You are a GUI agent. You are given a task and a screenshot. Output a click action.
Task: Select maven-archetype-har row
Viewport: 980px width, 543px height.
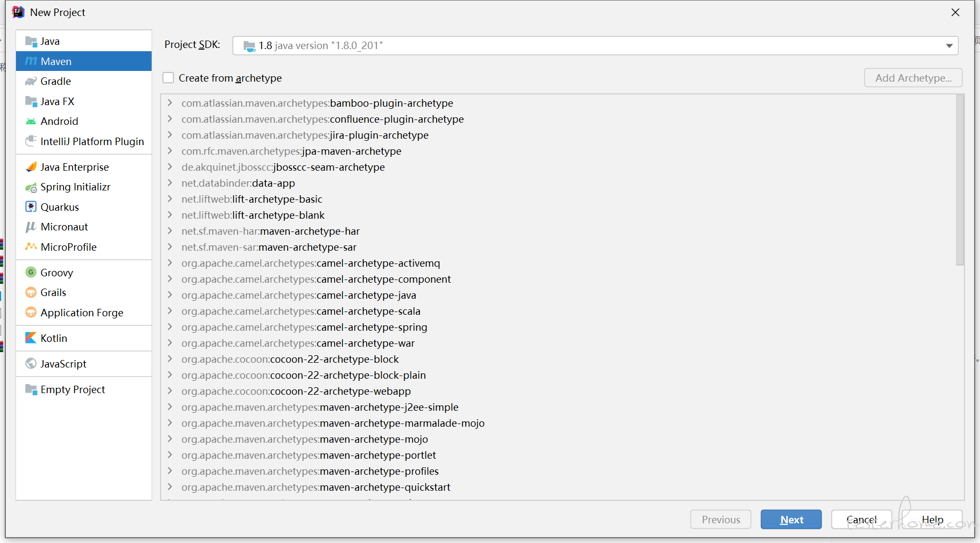click(558, 231)
